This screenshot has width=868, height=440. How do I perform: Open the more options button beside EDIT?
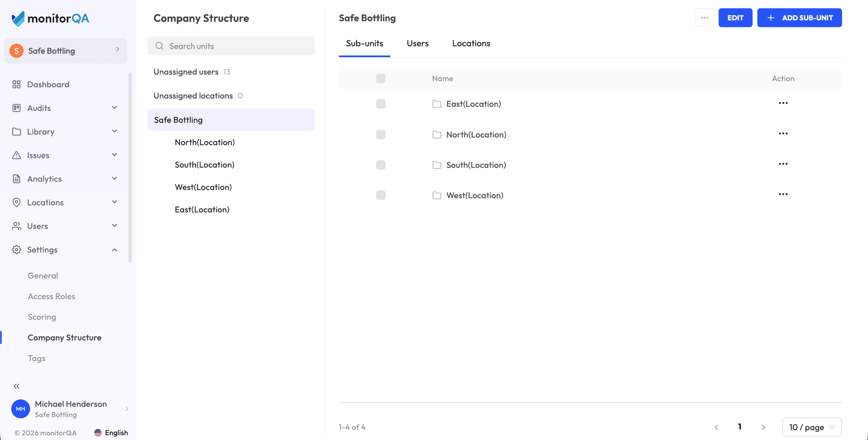[704, 18]
